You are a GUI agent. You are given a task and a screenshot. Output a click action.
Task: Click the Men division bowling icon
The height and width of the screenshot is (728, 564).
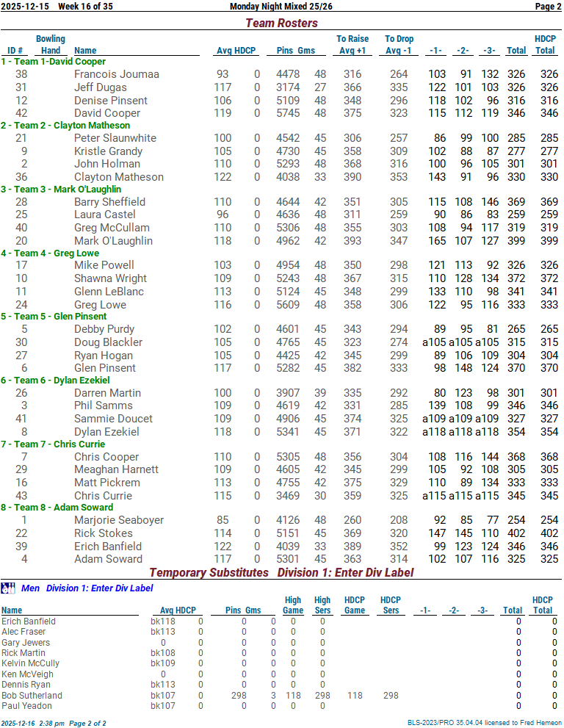[x=8, y=588]
